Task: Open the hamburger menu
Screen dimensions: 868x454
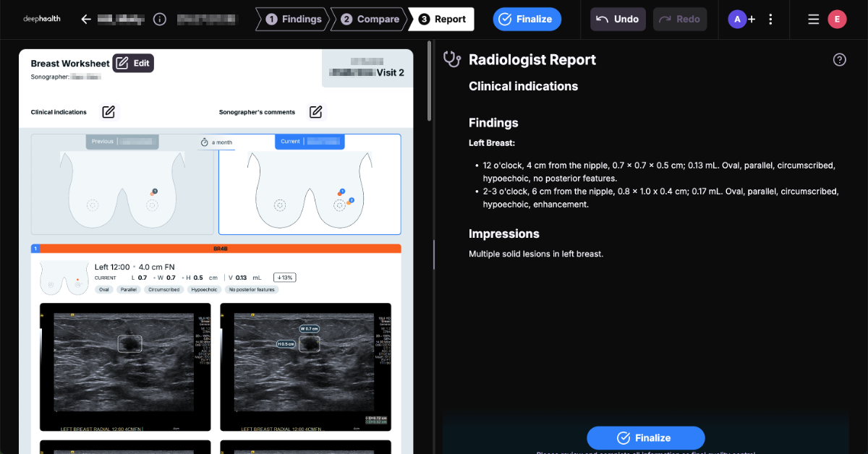Action: (814, 20)
